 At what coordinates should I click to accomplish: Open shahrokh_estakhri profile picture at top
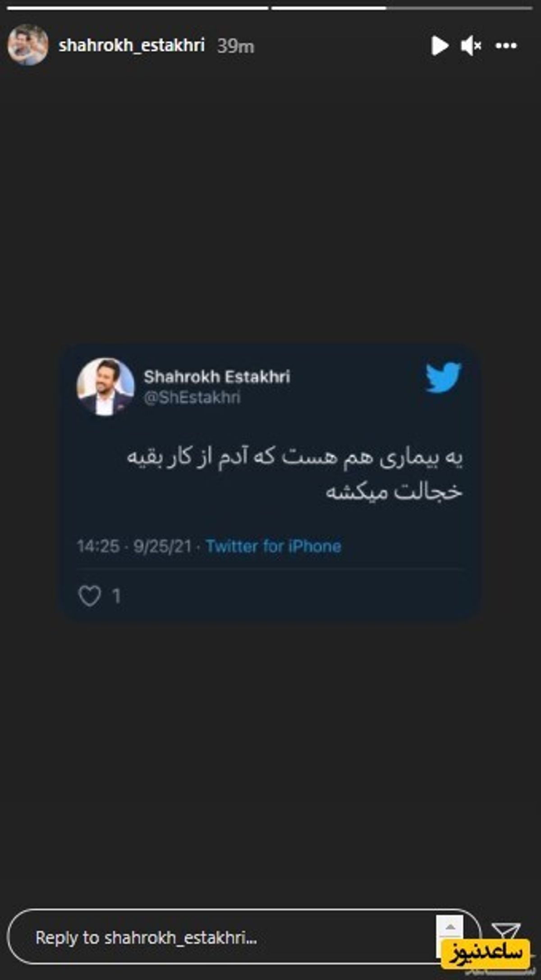point(28,45)
